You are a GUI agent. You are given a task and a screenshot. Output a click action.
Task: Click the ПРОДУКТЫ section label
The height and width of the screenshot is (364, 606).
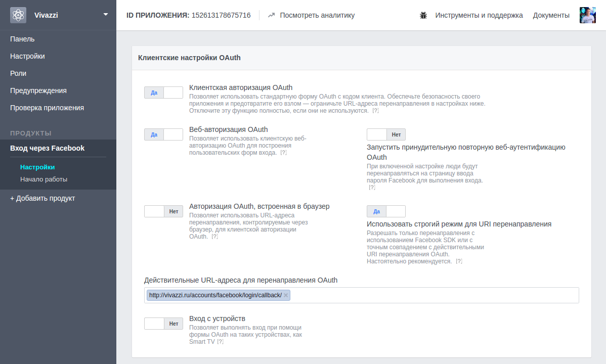[x=31, y=133]
